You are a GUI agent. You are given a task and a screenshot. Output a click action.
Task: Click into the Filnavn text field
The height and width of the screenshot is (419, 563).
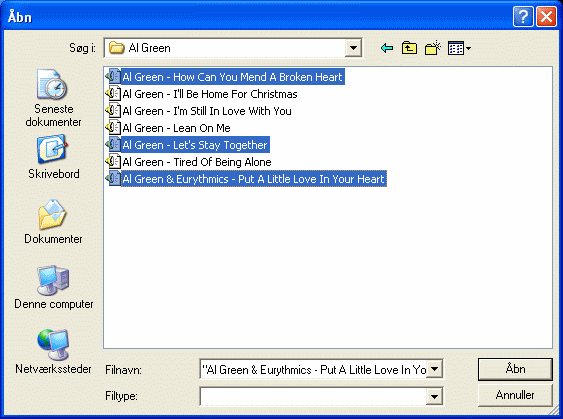(313, 369)
